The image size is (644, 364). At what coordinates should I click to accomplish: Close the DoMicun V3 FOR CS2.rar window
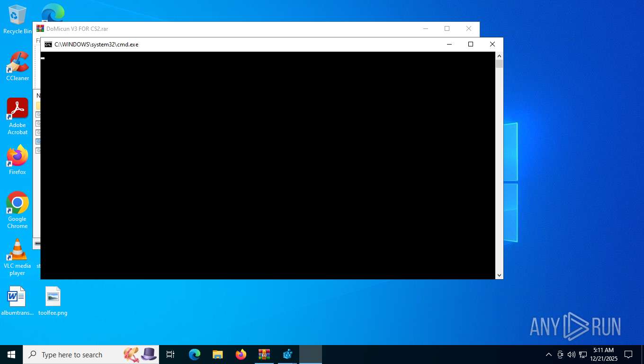469,28
